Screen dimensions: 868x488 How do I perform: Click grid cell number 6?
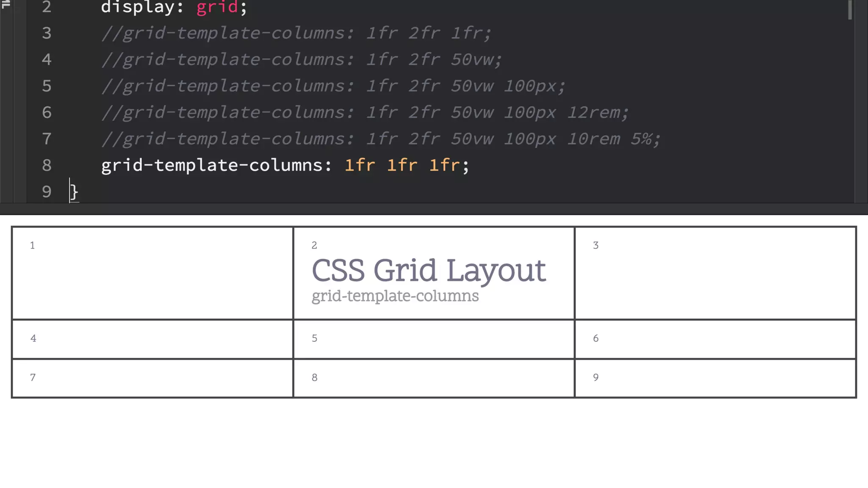coord(715,339)
